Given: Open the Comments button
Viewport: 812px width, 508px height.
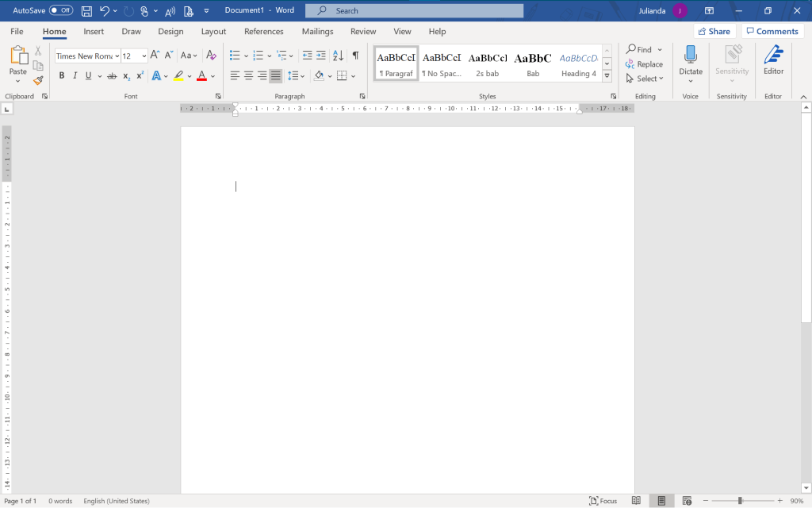Looking at the screenshot, I should 772,32.
